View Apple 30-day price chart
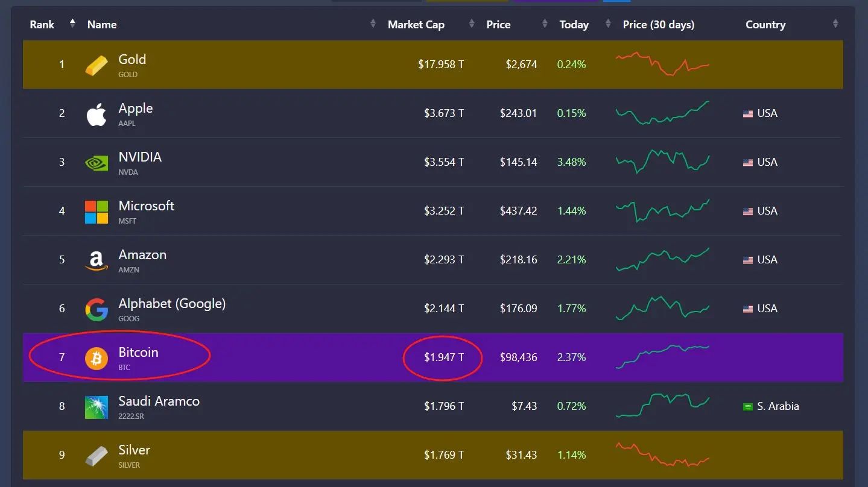868x487 pixels. (662, 113)
